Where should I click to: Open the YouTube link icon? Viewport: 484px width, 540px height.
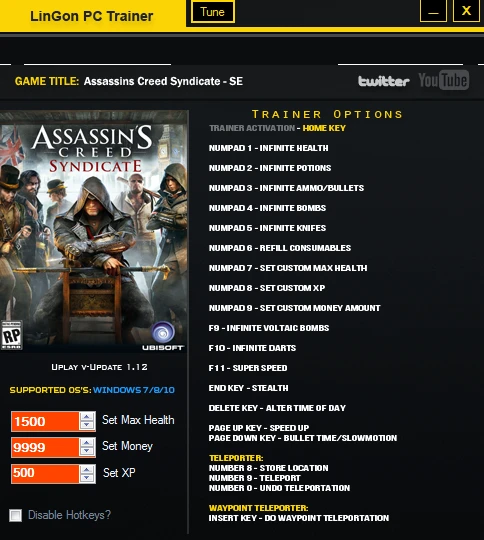[444, 80]
